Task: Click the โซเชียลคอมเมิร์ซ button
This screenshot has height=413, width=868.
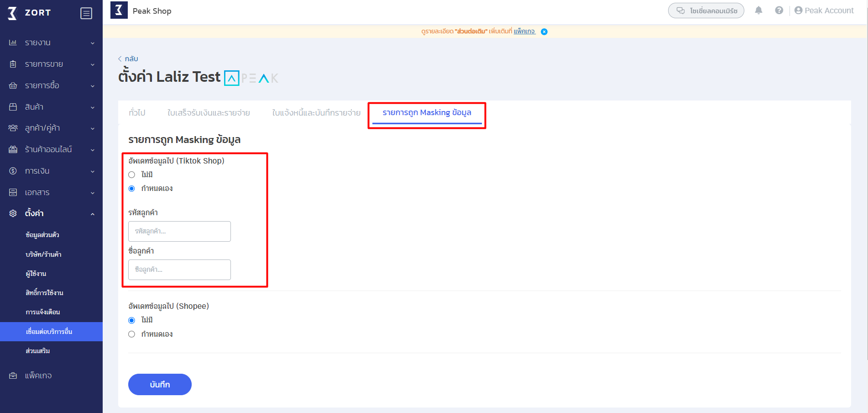Action: click(706, 11)
